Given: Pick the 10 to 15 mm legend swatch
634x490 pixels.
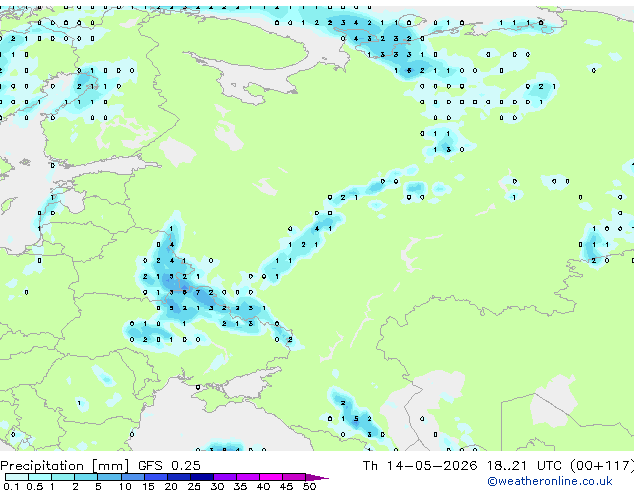Looking at the screenshot, I should (x=132, y=477).
